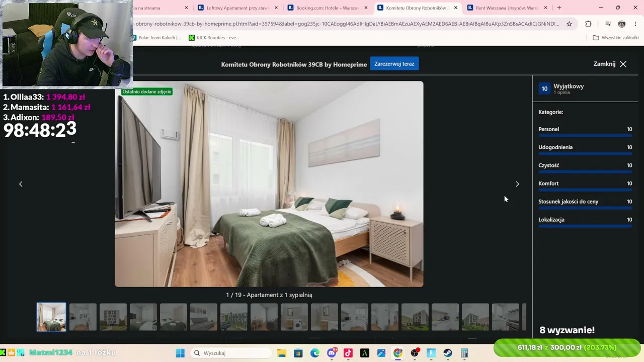The image size is (644, 362).
Task: Open the Polar Team Kaluch bookmark
Action: [x=155, y=38]
